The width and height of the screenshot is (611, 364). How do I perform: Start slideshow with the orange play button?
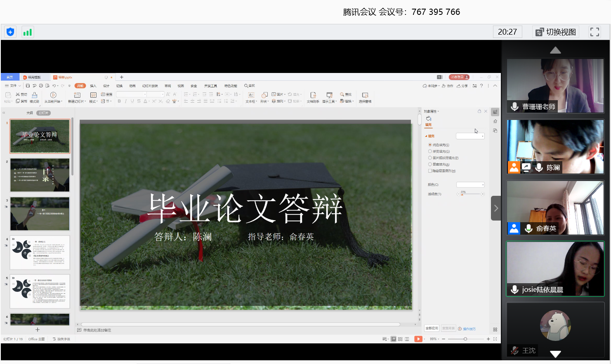pyautogui.click(x=418, y=339)
